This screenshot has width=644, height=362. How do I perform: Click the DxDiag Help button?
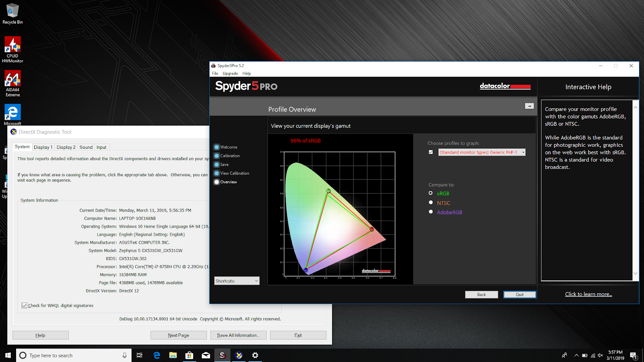point(40,335)
